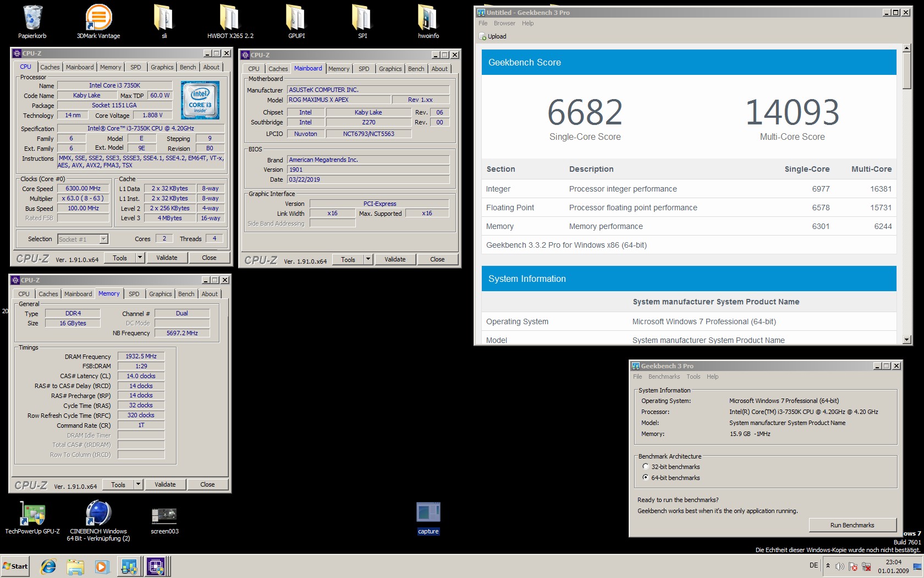The image size is (924, 578).
Task: Click the 14093 Multi-Core Score
Action: tap(792, 112)
